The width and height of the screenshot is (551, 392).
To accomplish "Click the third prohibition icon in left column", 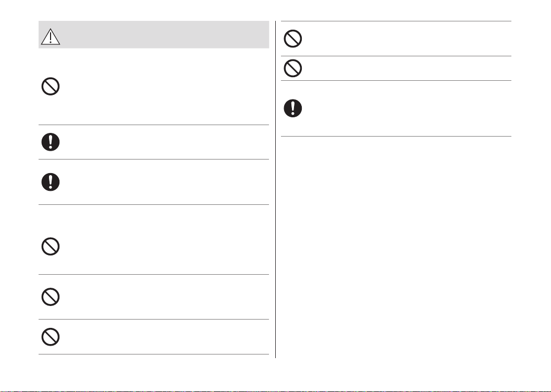I will [51, 297].
